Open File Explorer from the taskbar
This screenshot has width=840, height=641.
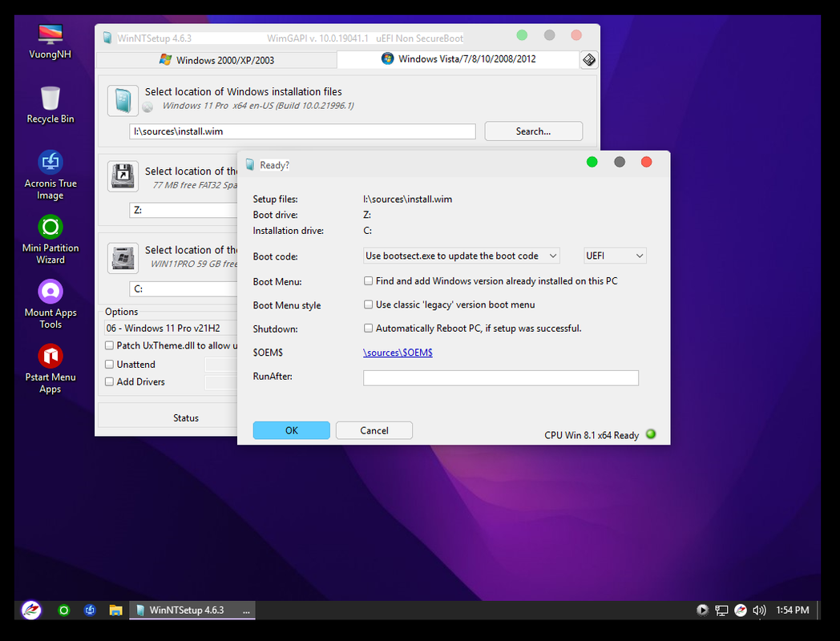click(x=115, y=610)
